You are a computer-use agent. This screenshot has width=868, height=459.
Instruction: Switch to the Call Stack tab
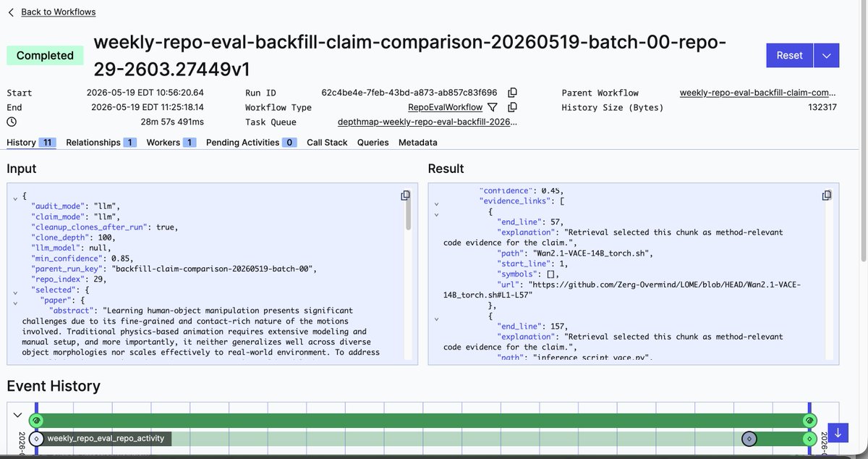(327, 143)
